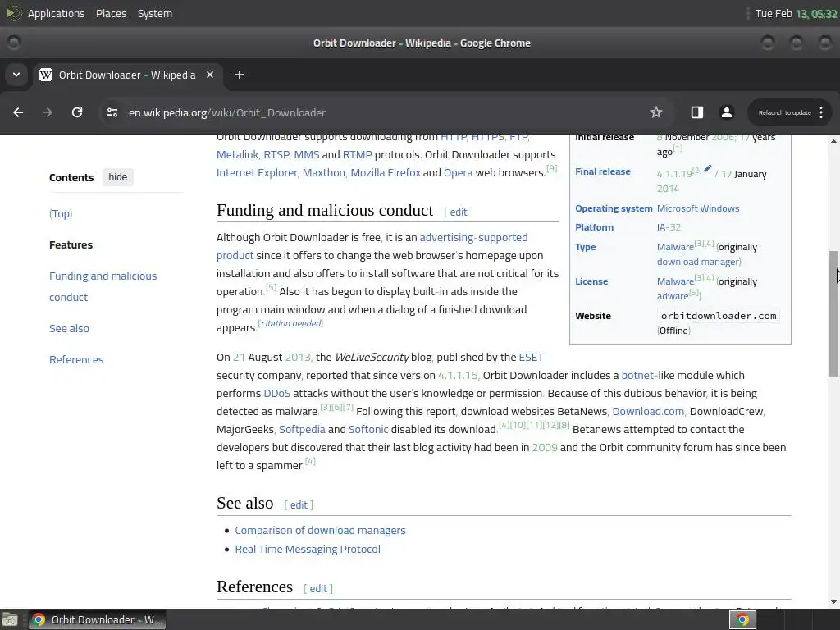The height and width of the screenshot is (630, 840).
Task: Click the Wikipedia favicon on the tab
Action: coord(46,75)
